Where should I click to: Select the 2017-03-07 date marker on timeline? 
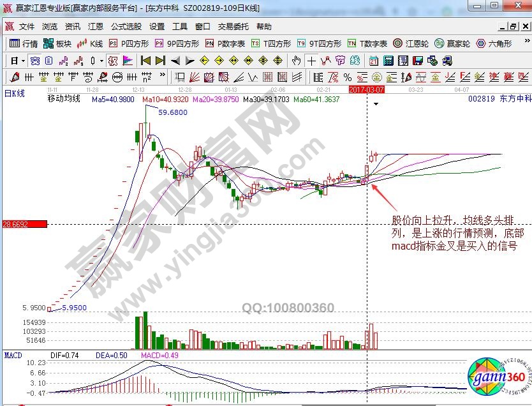366,90
